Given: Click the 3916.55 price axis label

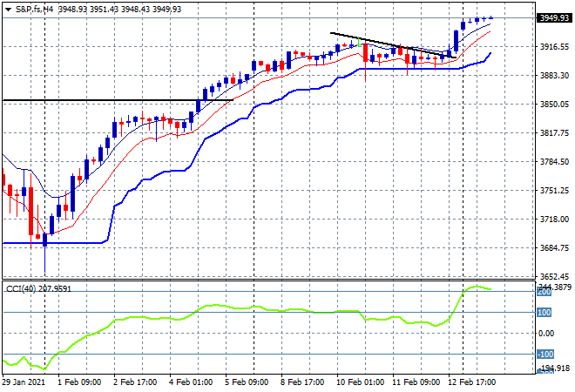Looking at the screenshot, I should pos(551,47).
